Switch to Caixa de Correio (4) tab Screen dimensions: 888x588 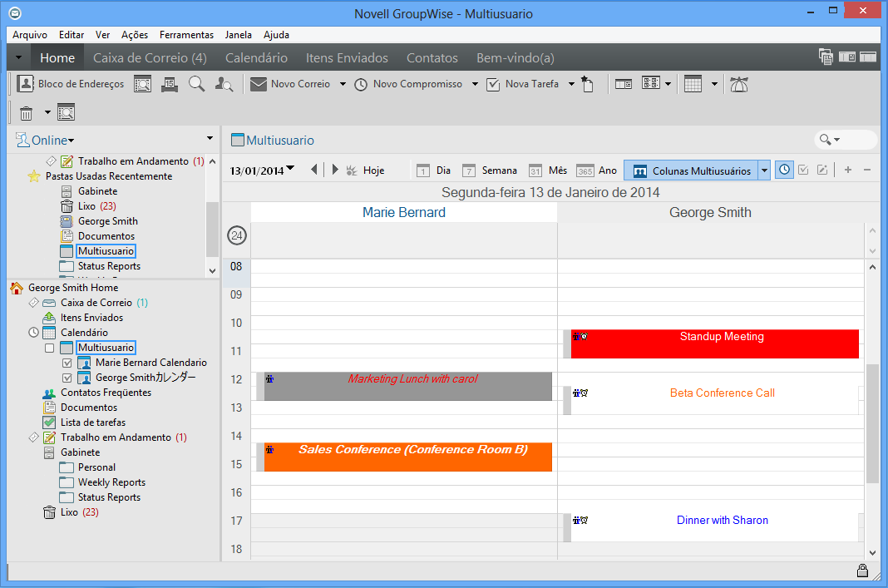pos(150,57)
